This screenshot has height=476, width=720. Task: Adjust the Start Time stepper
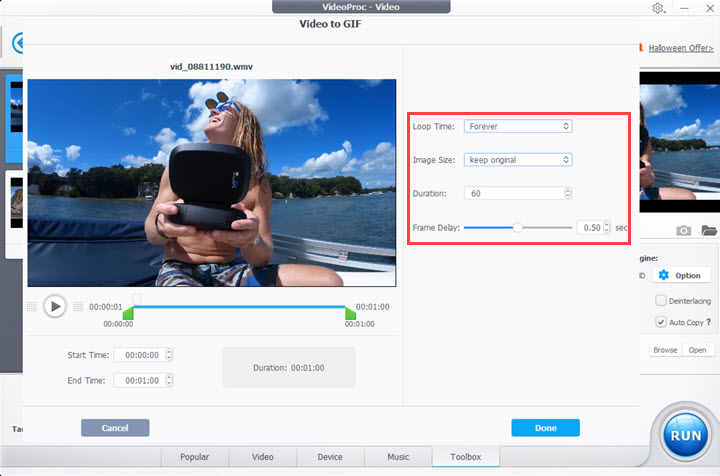click(x=169, y=355)
